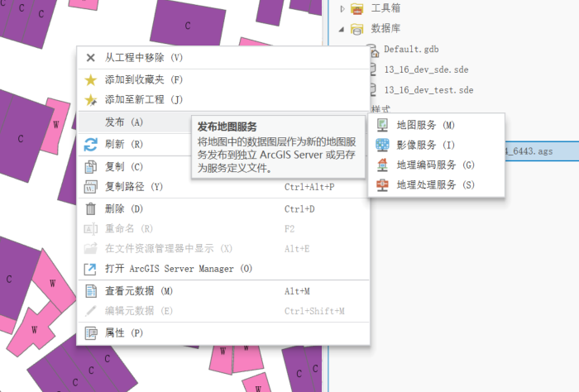Choose 复制路径 (Y) menu entry
Image resolution: width=579 pixels, height=392 pixels.
[x=224, y=187]
